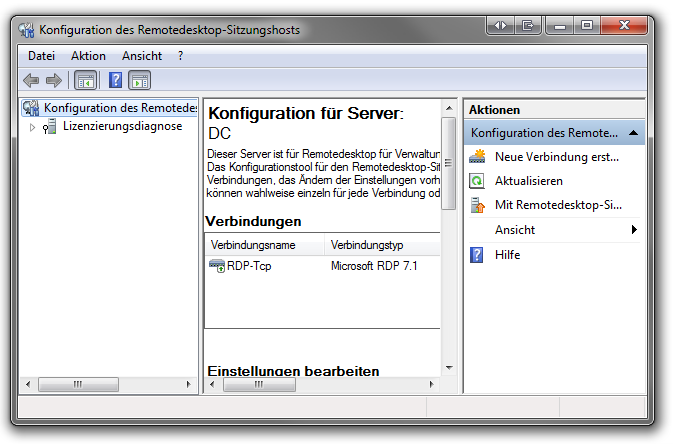Screen dimensions: 677x444
Task: Open the Datei menu
Action: pyautogui.click(x=41, y=56)
